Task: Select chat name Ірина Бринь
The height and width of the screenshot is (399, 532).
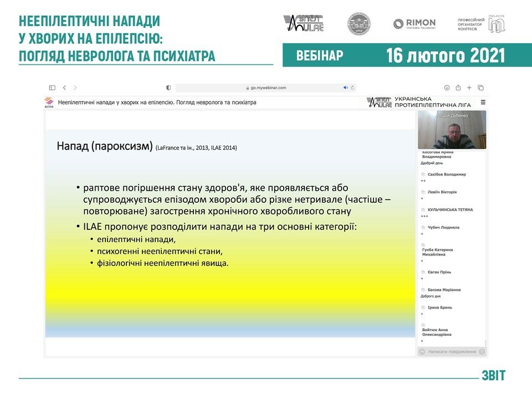Action: [x=439, y=308]
